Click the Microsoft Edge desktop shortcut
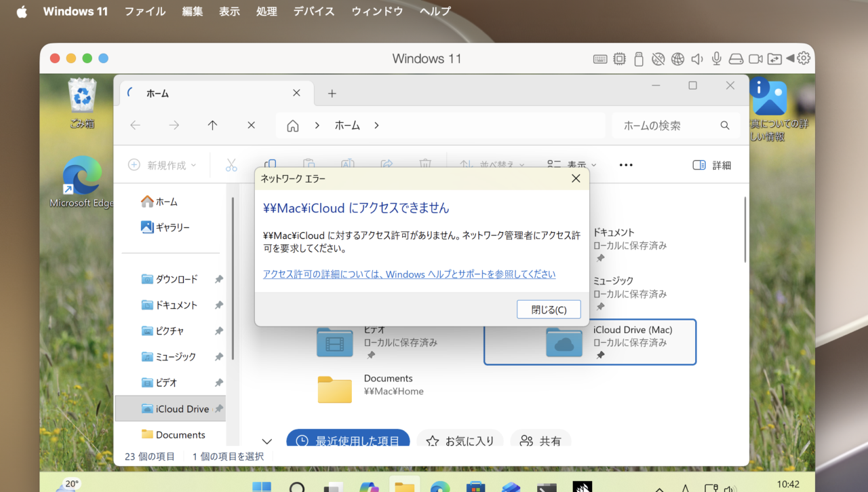The image size is (868, 492). tap(82, 182)
